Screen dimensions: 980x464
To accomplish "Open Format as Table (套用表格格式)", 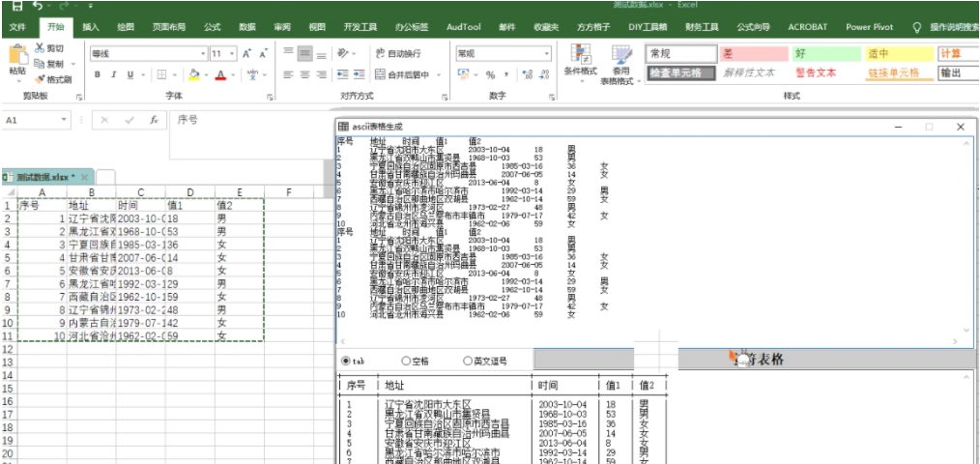I will [x=621, y=65].
